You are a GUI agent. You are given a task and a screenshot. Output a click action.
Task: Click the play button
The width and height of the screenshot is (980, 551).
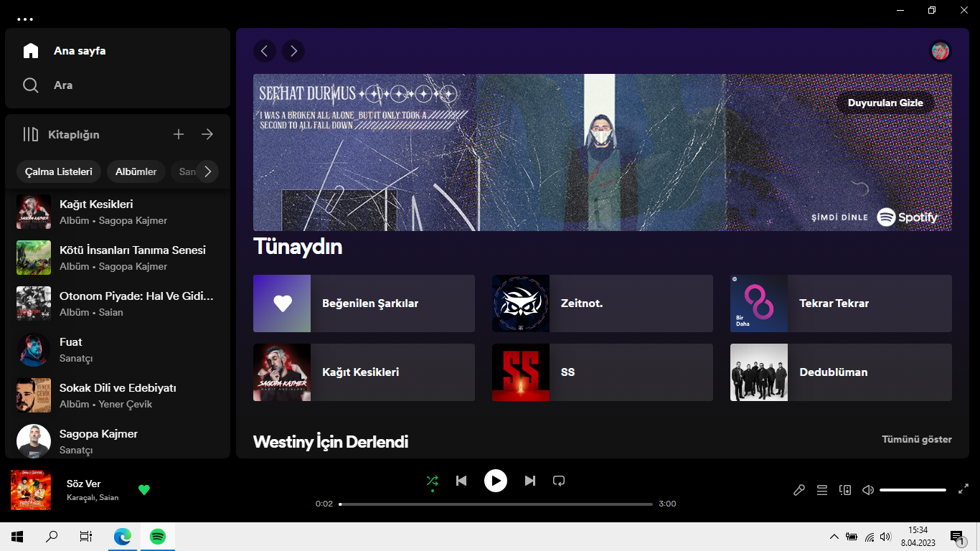(496, 481)
